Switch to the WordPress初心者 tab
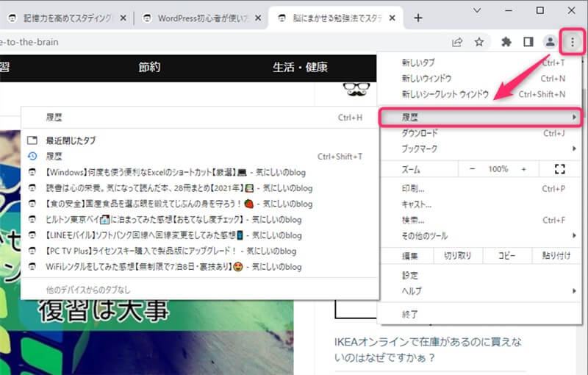 point(201,18)
